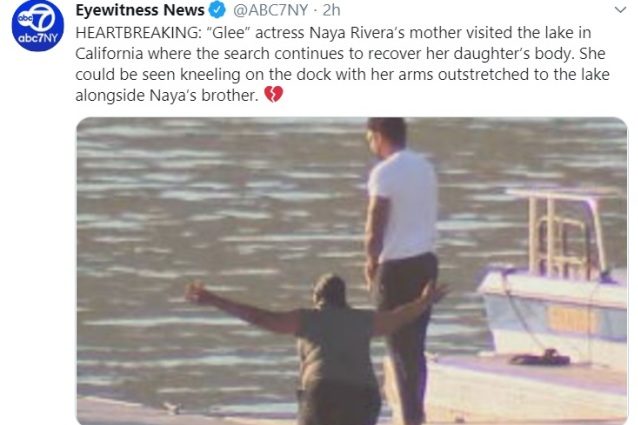Click the white boat in the photo
638x425 pixels.
tap(555, 281)
